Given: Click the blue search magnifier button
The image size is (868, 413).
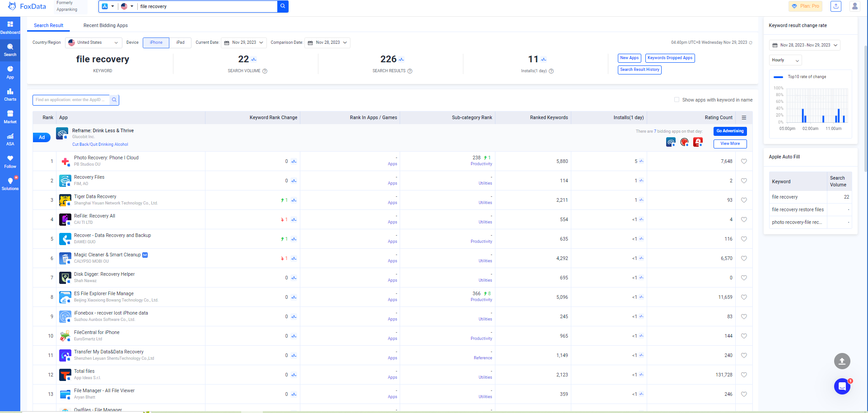Looking at the screenshot, I should (x=283, y=6).
